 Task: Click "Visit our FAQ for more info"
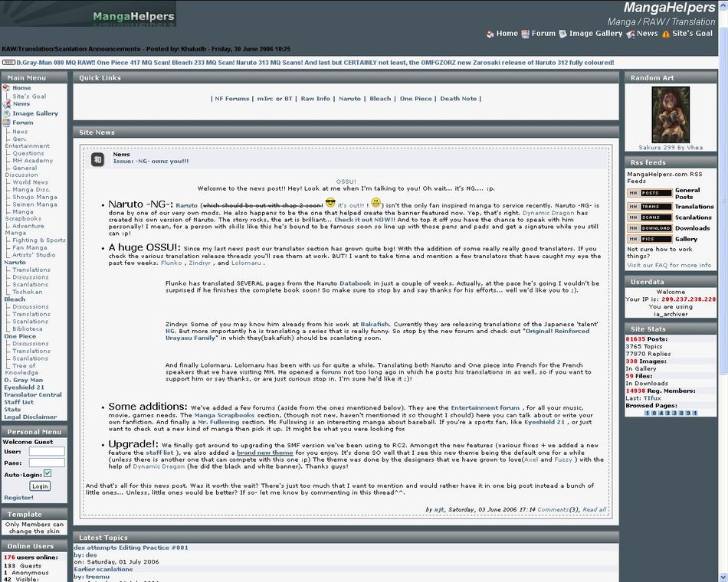[x=669, y=266]
